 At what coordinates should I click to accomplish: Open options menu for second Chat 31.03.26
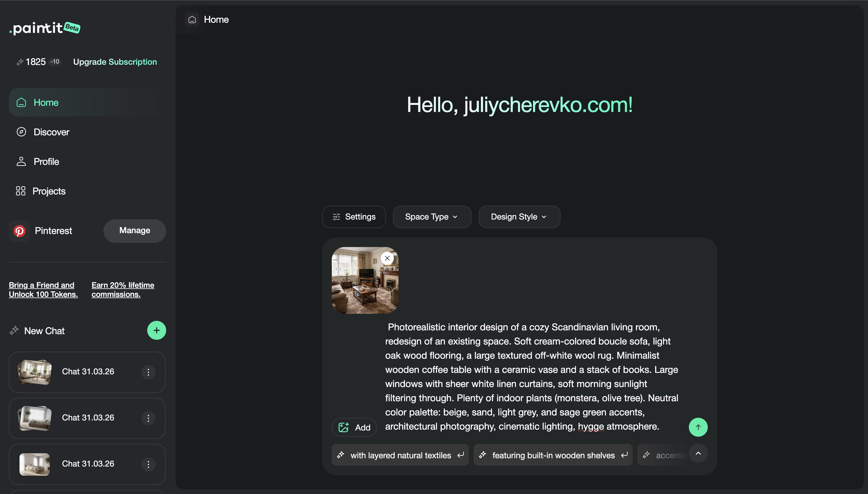coord(148,418)
